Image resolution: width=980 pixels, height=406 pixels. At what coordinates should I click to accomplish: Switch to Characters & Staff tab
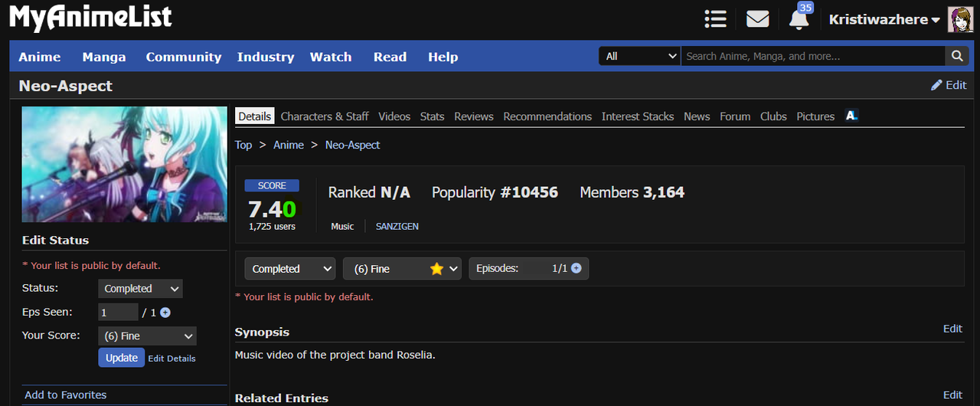point(325,116)
